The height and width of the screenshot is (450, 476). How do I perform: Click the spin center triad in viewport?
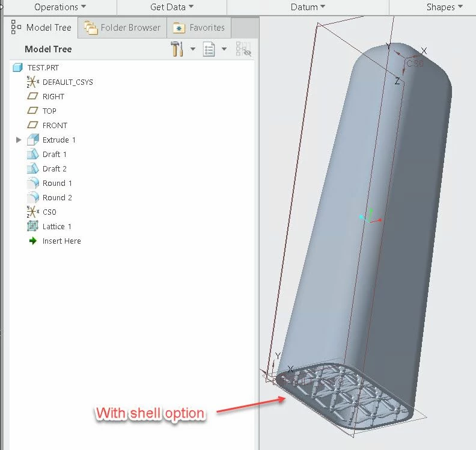370,217
